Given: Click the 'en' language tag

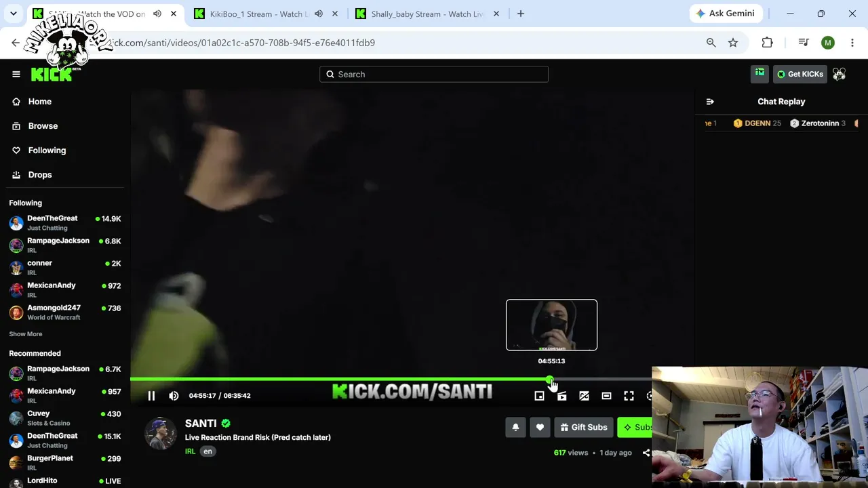Looking at the screenshot, I should pos(208,451).
